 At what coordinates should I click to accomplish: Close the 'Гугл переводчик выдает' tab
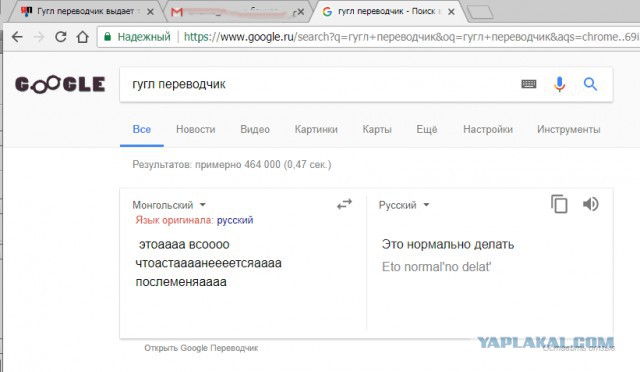coord(150,12)
